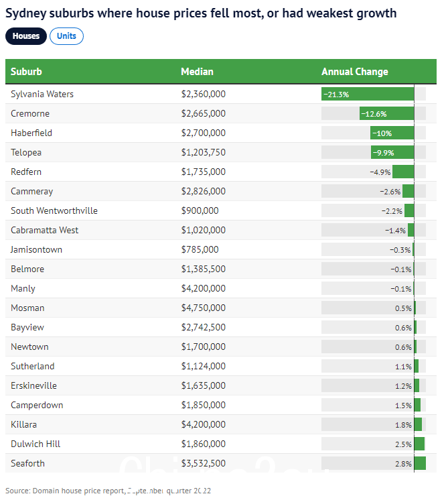The width and height of the screenshot is (448, 496).
Task: Click the $4,750,000 median value
Action: click(x=203, y=308)
